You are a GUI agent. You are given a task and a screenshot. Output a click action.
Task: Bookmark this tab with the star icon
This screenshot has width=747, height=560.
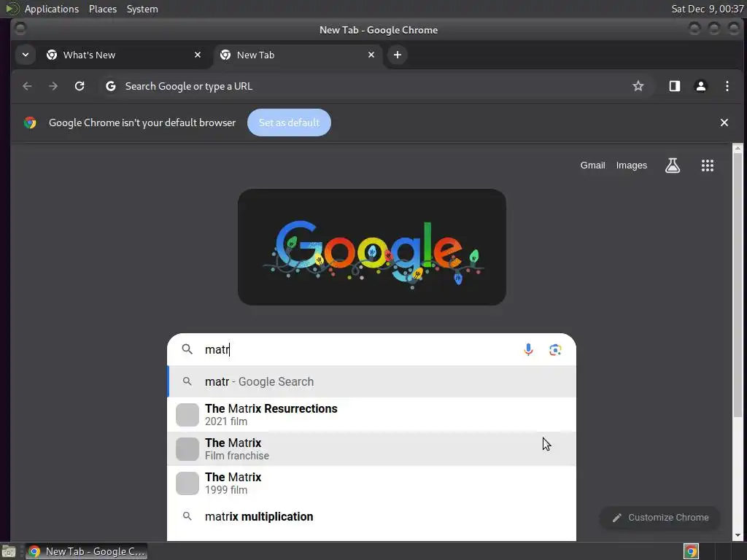pyautogui.click(x=638, y=86)
